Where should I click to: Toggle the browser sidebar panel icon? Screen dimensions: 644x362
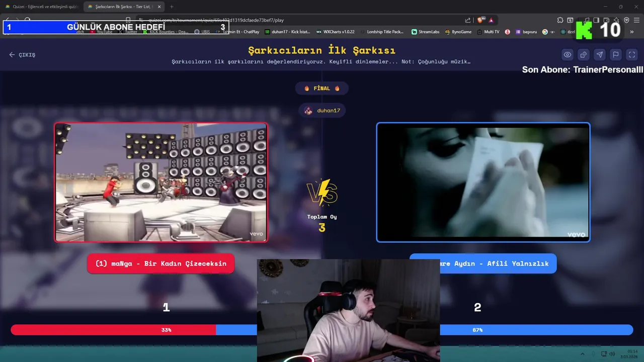click(x=596, y=20)
